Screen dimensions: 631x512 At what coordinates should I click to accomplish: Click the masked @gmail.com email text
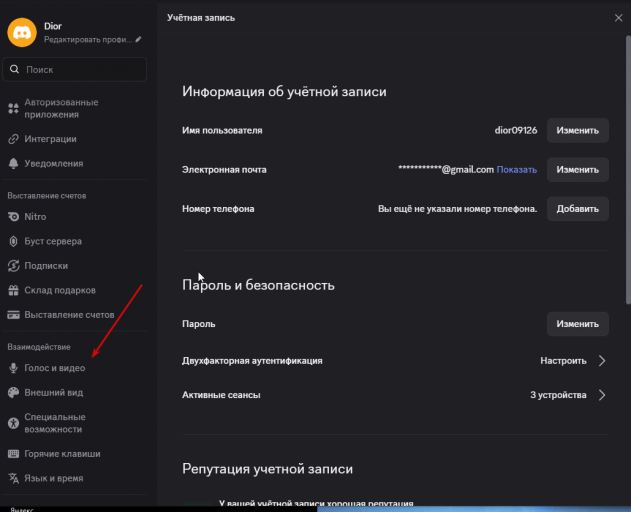446,169
